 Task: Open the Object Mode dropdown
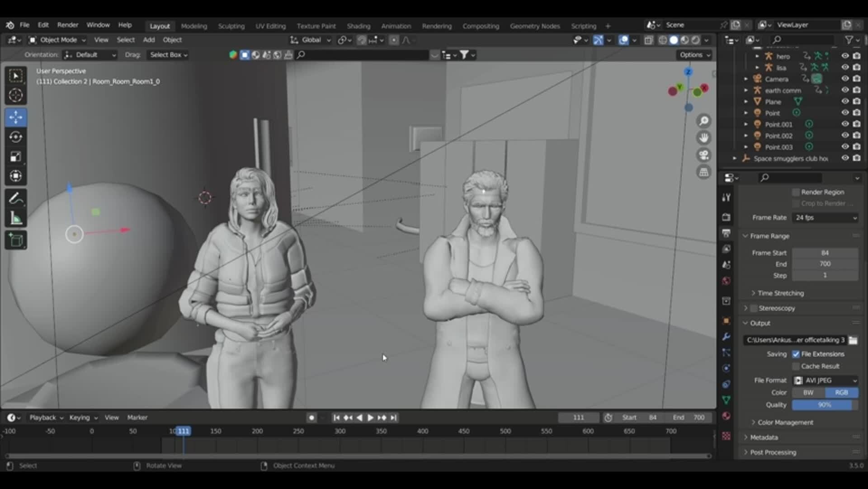pos(58,40)
